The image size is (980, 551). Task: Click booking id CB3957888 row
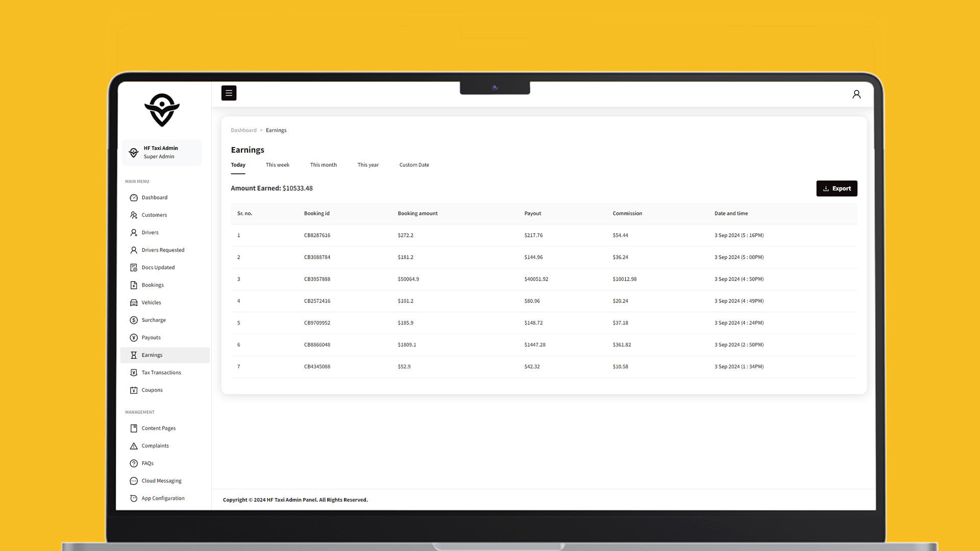(x=317, y=280)
